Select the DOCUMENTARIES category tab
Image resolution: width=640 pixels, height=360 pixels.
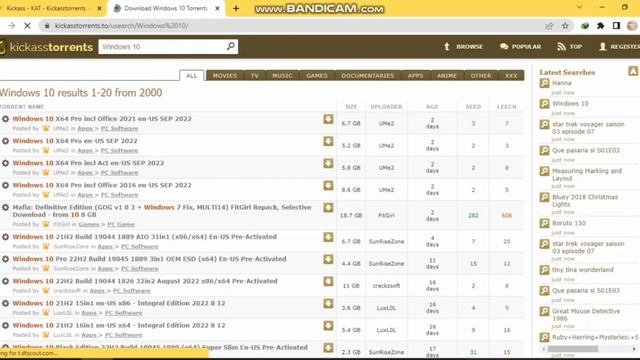click(x=367, y=76)
